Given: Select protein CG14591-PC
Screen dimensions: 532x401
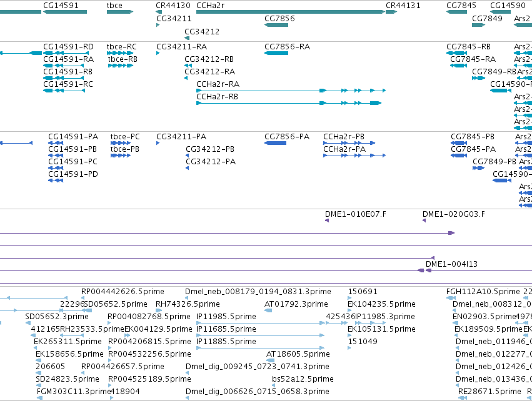Looking at the screenshot, I should 73,162.
